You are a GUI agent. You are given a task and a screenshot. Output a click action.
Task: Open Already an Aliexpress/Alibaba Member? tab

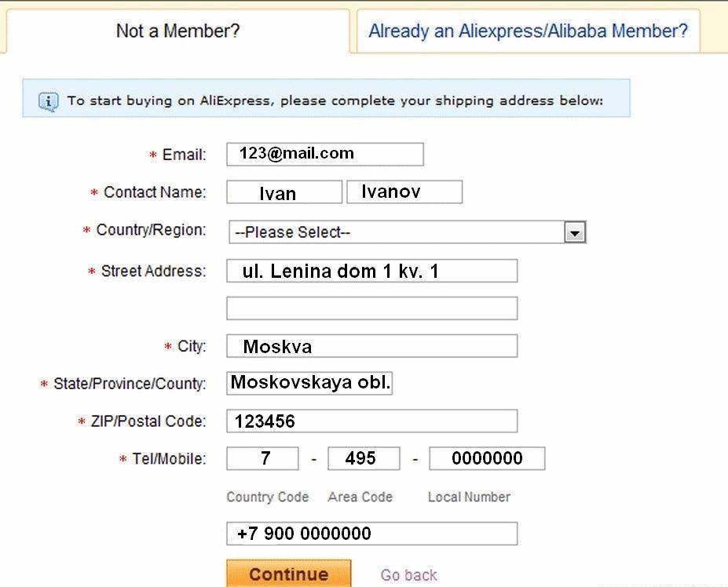[x=528, y=31]
